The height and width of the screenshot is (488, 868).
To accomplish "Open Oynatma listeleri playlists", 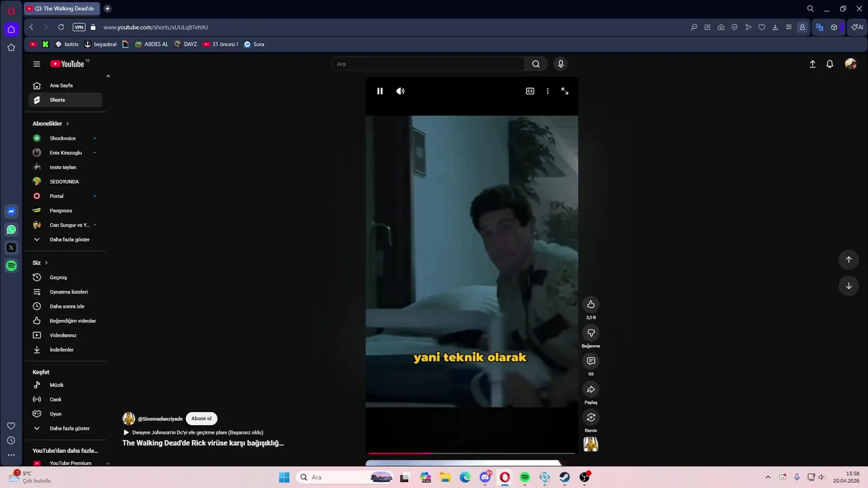I will click(x=65, y=292).
